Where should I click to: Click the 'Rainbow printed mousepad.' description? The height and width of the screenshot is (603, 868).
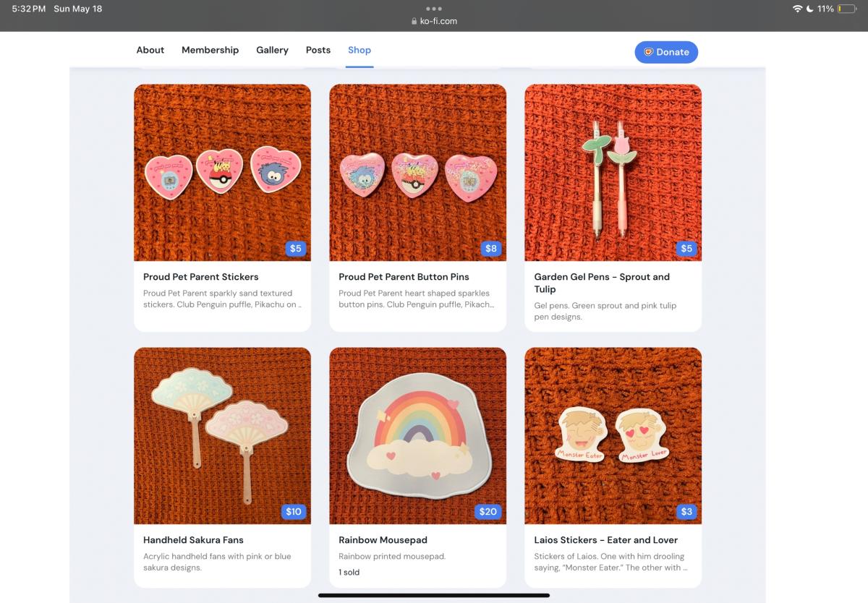[x=392, y=557]
